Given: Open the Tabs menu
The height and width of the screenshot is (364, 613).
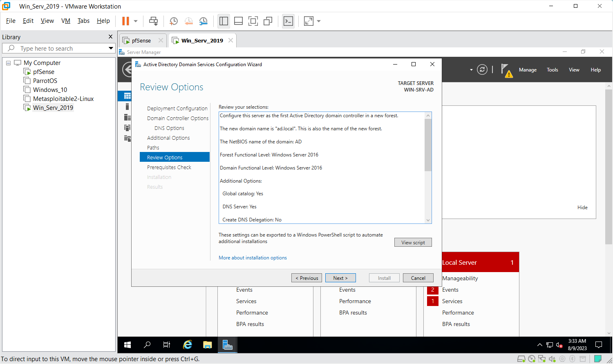Looking at the screenshot, I should coord(83,21).
